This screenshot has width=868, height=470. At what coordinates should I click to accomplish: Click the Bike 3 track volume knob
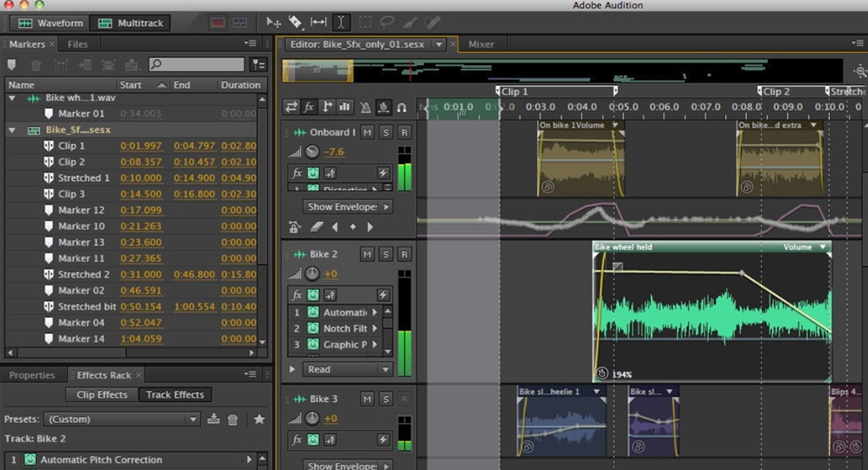coord(313,418)
